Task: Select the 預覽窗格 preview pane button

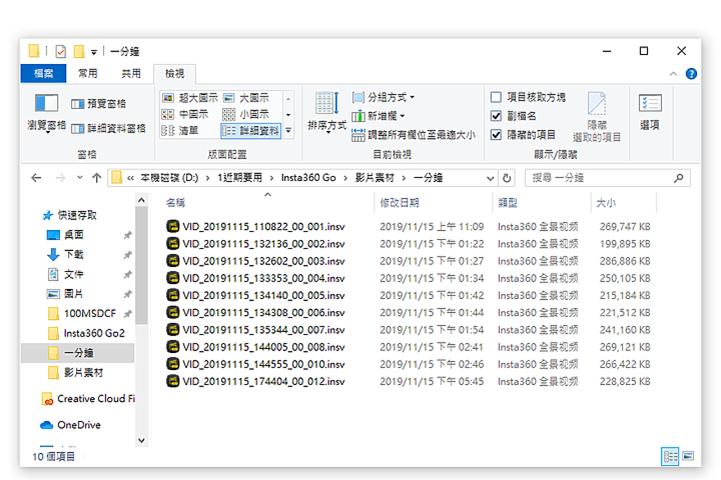Action: click(99, 104)
